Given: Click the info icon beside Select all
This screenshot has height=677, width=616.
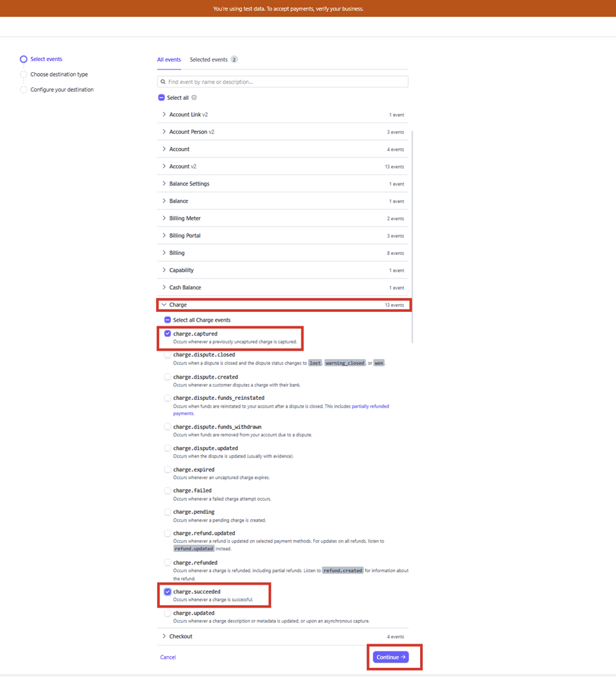Looking at the screenshot, I should [x=194, y=98].
